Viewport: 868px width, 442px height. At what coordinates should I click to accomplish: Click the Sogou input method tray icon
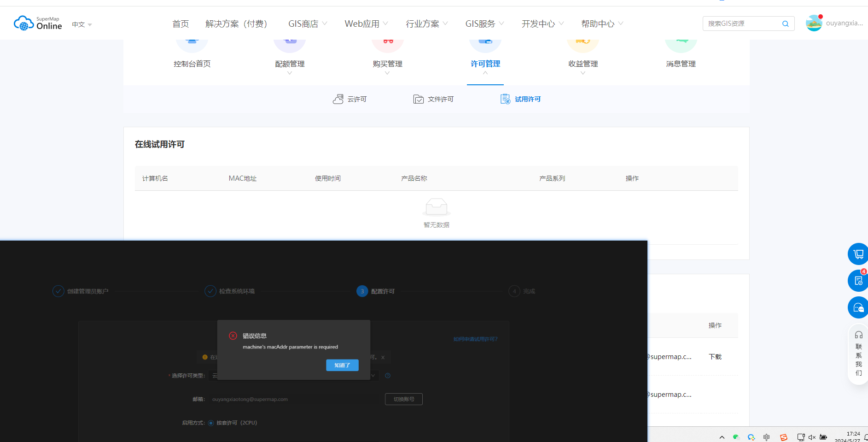coord(783,437)
